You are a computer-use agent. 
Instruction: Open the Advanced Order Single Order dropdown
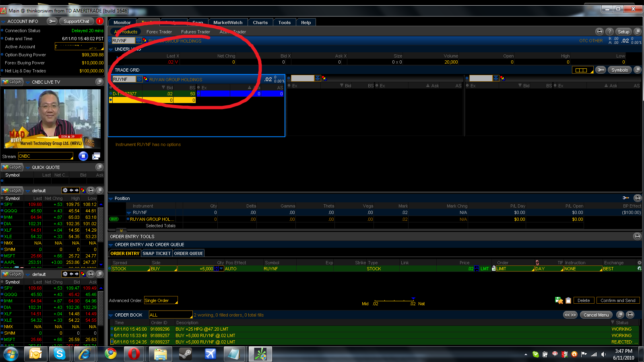click(161, 300)
